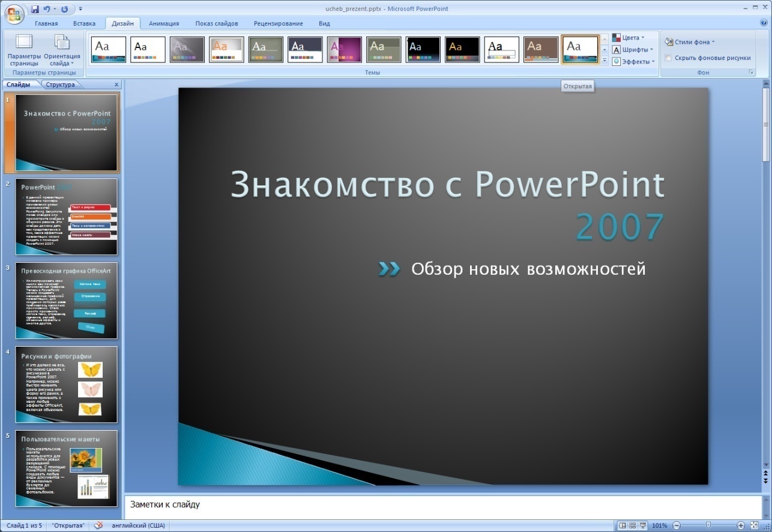
Task: Undo the last action
Action: pos(47,9)
